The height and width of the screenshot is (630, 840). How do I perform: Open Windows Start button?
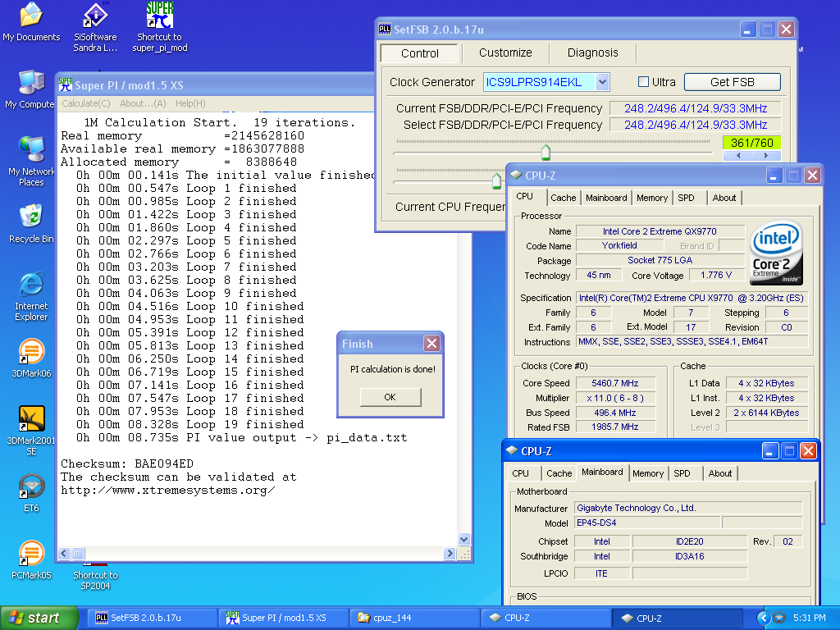39,618
